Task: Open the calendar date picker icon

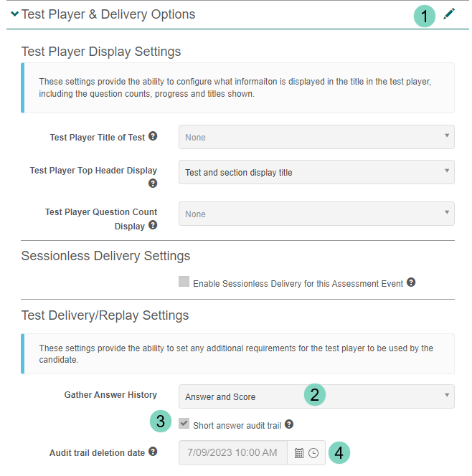Action: tap(299, 453)
